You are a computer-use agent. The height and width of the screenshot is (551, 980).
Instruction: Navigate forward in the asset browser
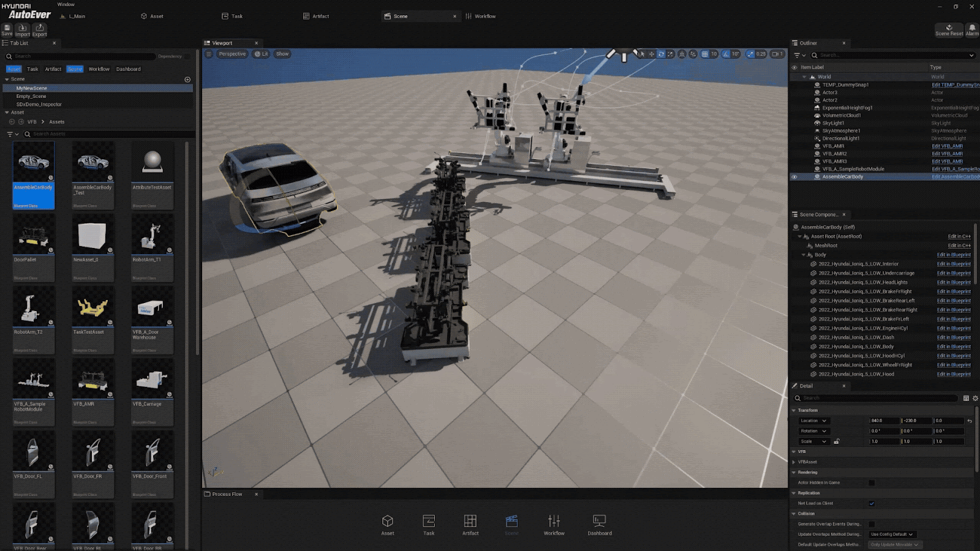pyautogui.click(x=21, y=122)
